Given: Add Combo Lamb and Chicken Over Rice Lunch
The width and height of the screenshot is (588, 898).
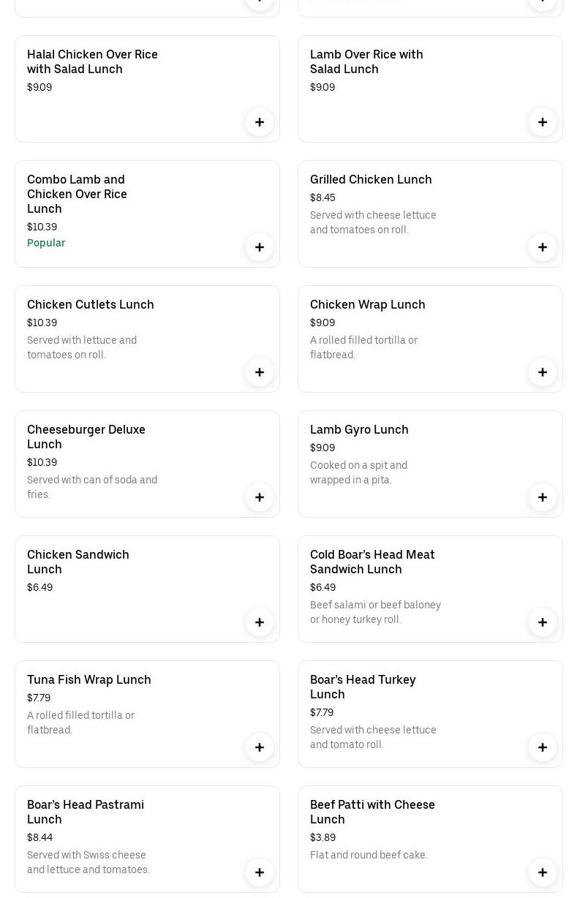Looking at the screenshot, I should coord(260,247).
